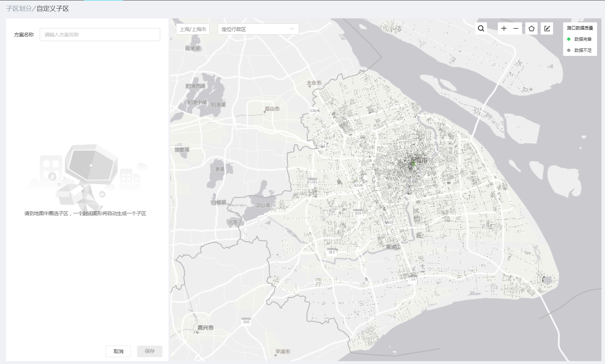Image resolution: width=605 pixels, height=364 pixels.
Task: Click the 昆山市 map label
Action: [x=272, y=109]
